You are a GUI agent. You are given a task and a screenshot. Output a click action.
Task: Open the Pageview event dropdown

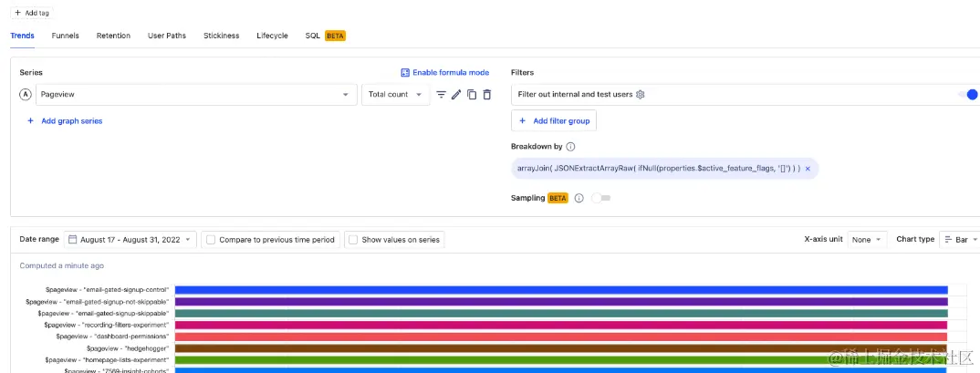pos(196,94)
